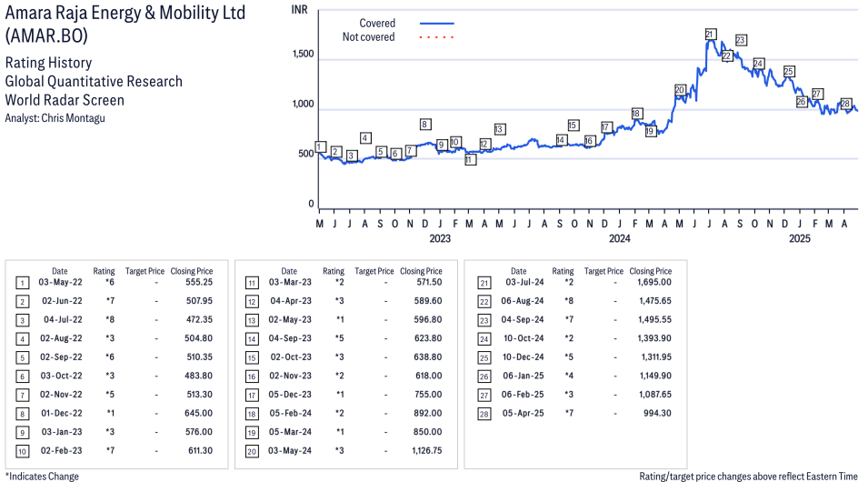The height and width of the screenshot is (482, 868).
Task: Click the 2025 year label on axis
Action: pyautogui.click(x=799, y=239)
